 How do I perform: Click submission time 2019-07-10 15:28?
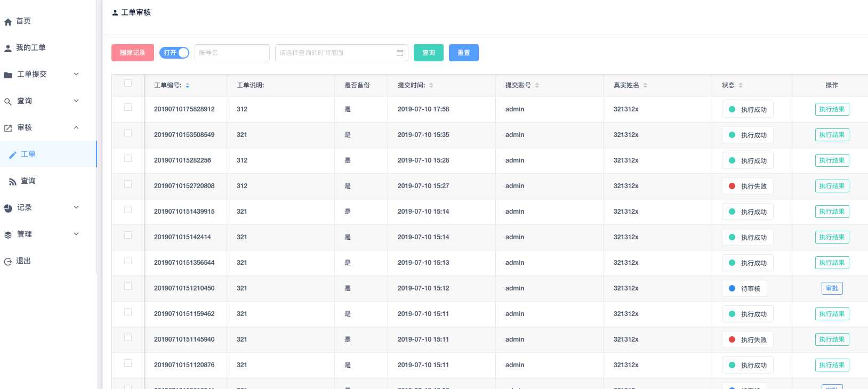pos(423,160)
